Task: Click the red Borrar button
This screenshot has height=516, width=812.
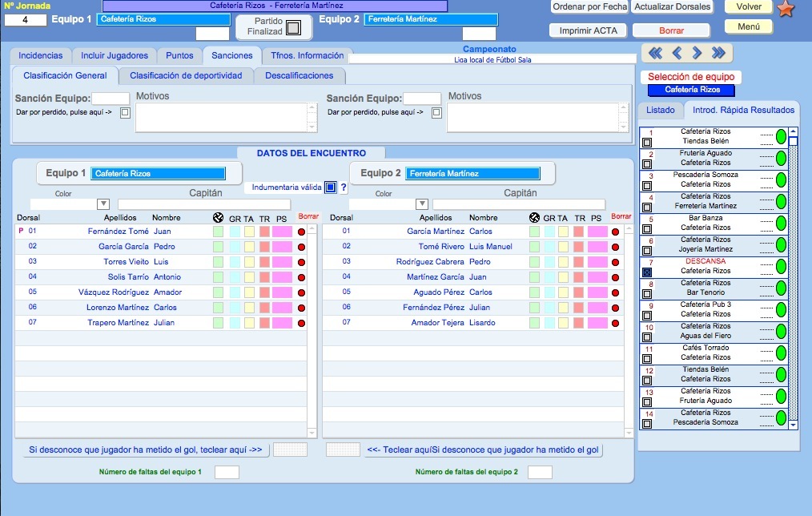Action: click(x=671, y=30)
